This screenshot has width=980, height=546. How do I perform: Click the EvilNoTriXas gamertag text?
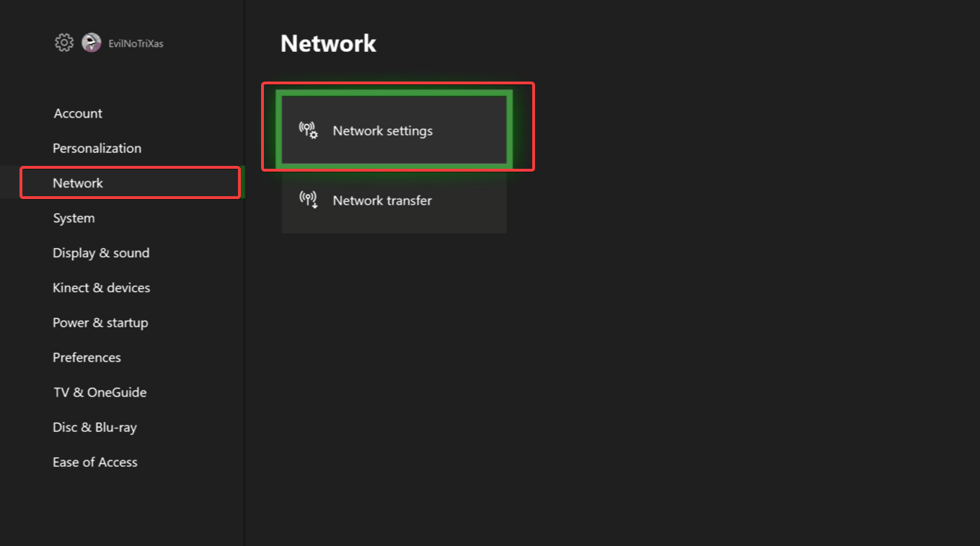pos(136,43)
